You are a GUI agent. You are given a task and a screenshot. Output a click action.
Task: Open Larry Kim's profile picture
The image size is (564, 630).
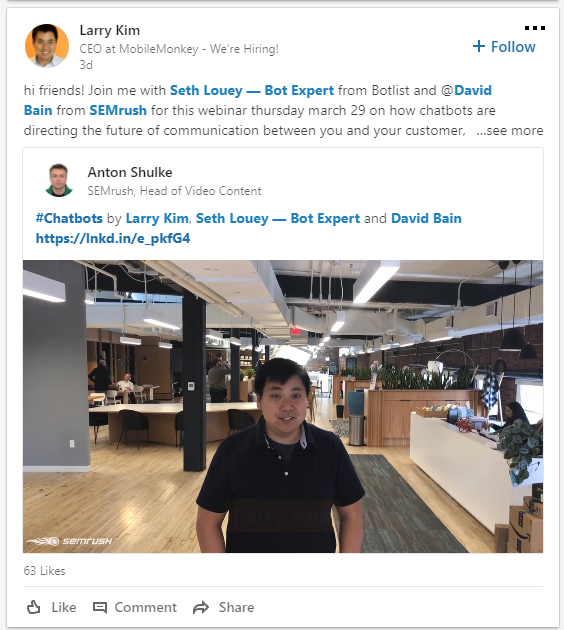(x=47, y=45)
